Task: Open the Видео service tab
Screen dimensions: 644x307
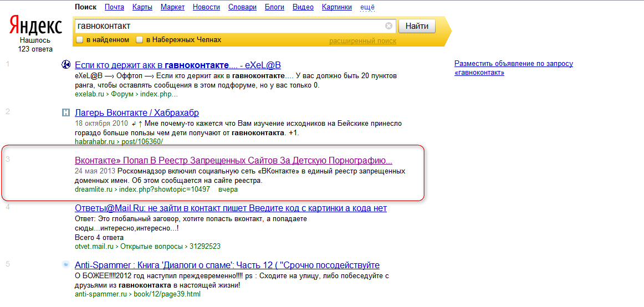Action: tap(303, 7)
